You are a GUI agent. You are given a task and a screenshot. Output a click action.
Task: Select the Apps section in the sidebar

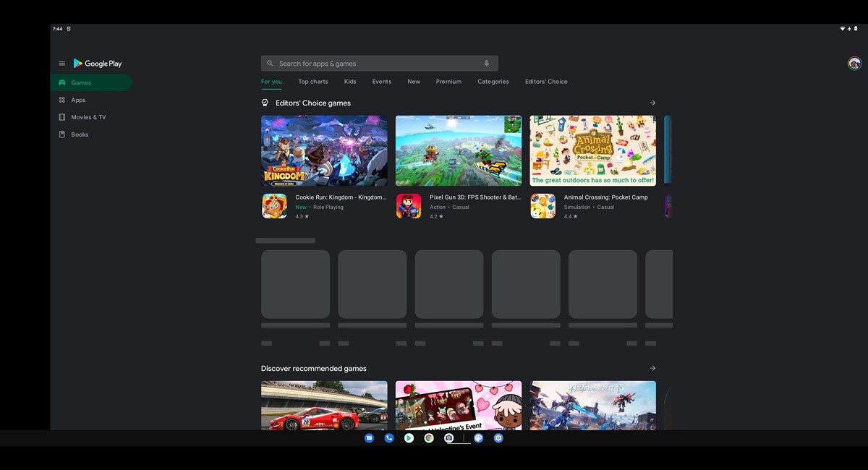(x=77, y=99)
